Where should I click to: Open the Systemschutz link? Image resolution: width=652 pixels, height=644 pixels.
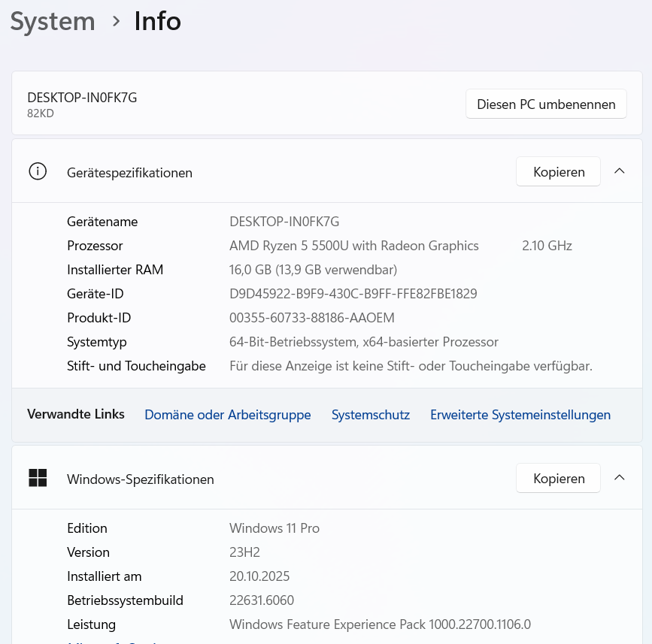(371, 415)
